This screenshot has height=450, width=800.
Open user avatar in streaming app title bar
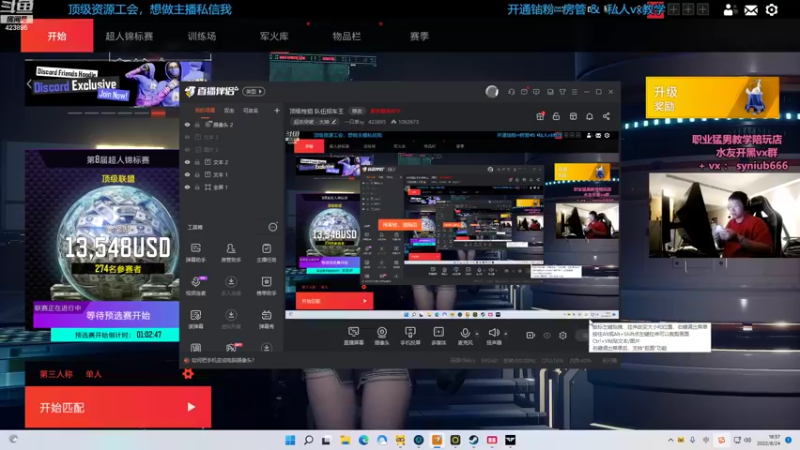492,91
